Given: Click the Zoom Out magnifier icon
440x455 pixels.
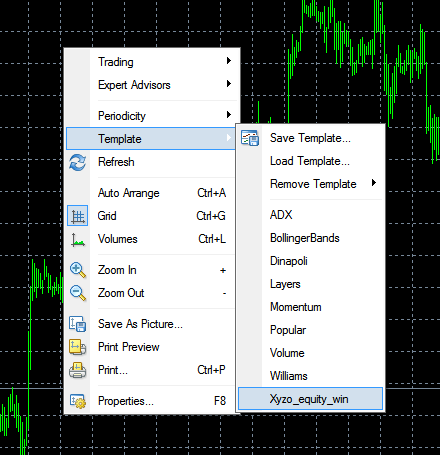Looking at the screenshot, I should click(78, 293).
